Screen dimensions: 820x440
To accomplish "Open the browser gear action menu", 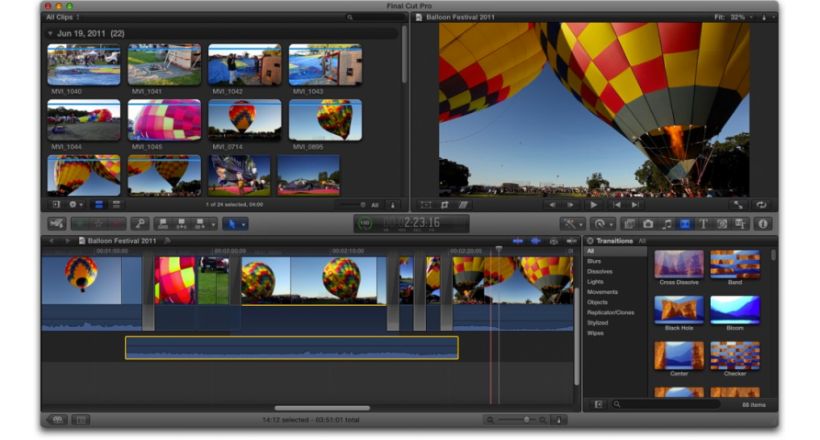I will click(76, 205).
